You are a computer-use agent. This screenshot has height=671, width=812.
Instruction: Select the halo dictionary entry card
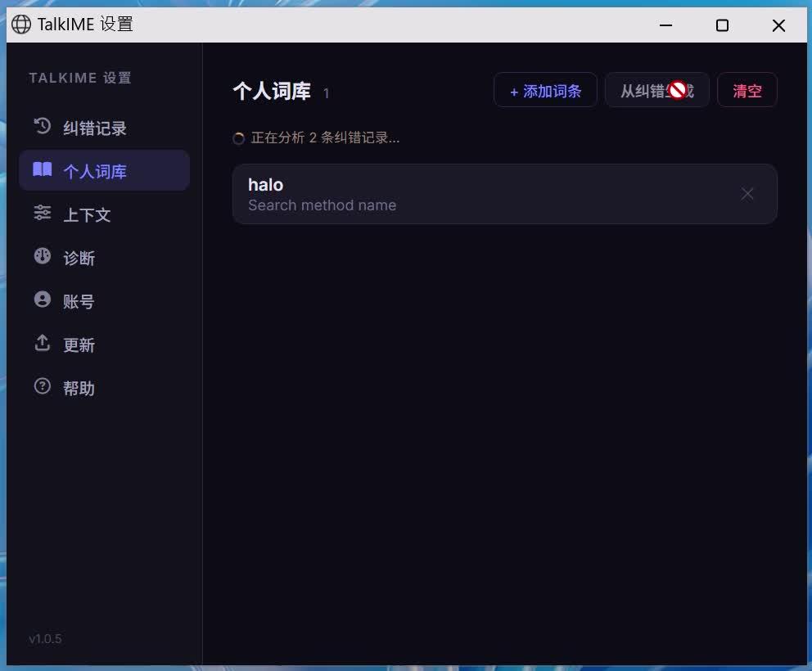(x=504, y=194)
